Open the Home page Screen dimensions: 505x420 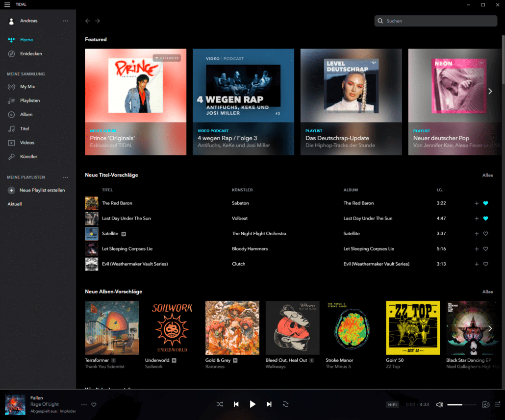tap(26, 40)
